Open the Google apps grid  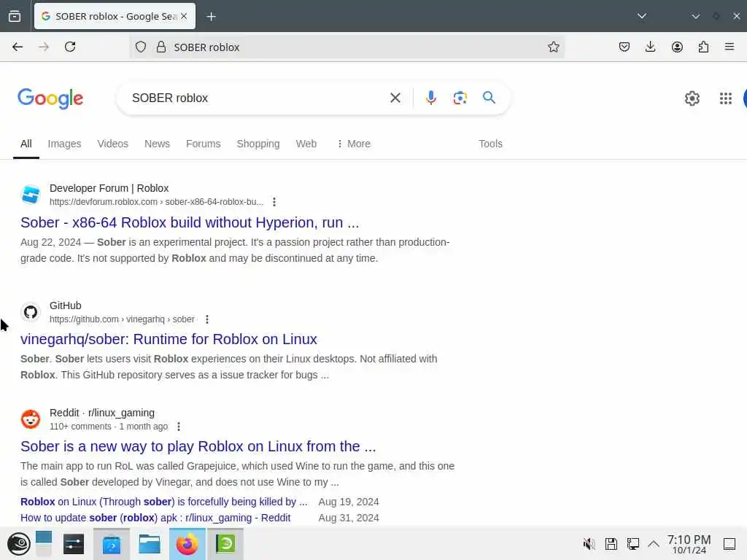tap(726, 98)
